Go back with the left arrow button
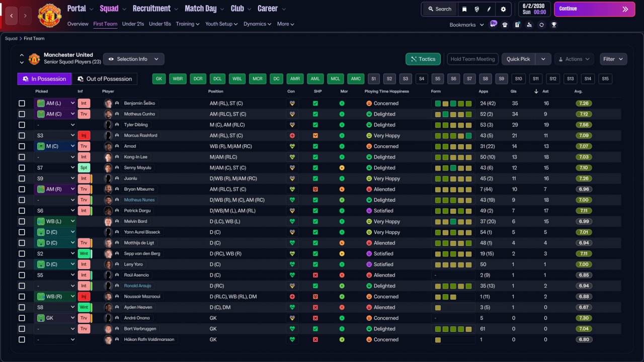The image size is (644, 362). [x=12, y=16]
